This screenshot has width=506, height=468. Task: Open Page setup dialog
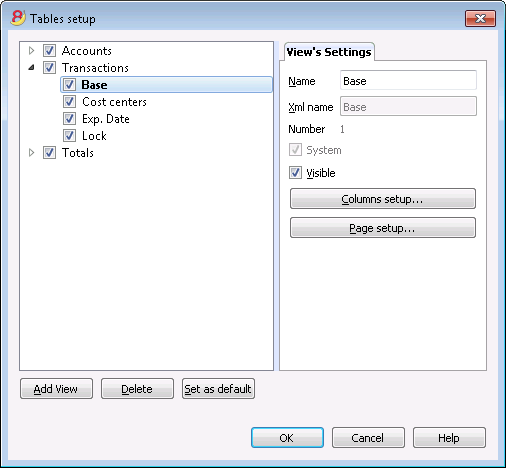383,228
